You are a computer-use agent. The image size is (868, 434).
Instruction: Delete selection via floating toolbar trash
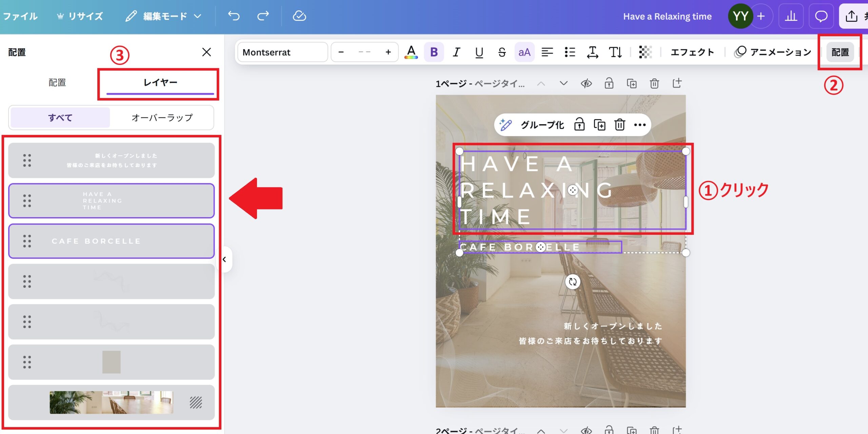pyautogui.click(x=619, y=125)
